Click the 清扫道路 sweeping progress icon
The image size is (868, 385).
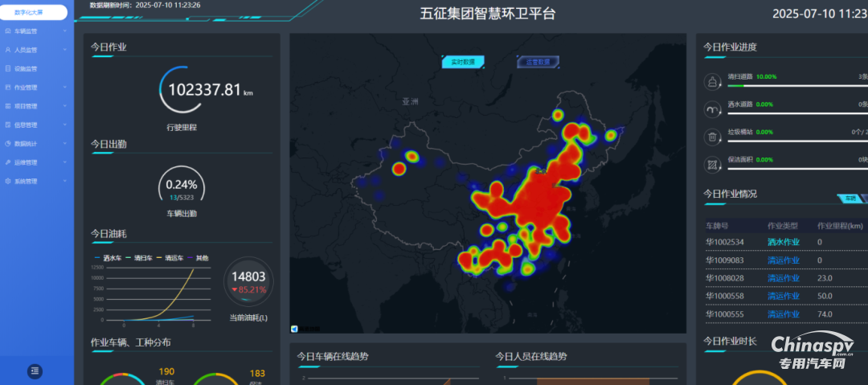[x=712, y=81]
